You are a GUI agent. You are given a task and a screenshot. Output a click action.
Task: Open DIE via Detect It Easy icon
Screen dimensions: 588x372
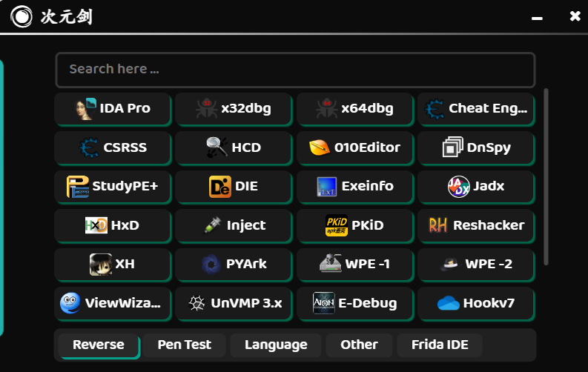(x=220, y=186)
